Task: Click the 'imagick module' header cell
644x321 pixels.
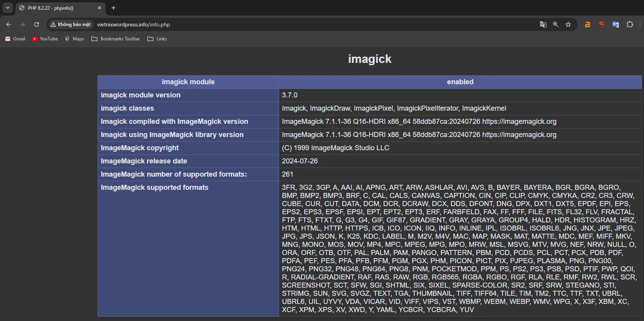Action: (188, 82)
